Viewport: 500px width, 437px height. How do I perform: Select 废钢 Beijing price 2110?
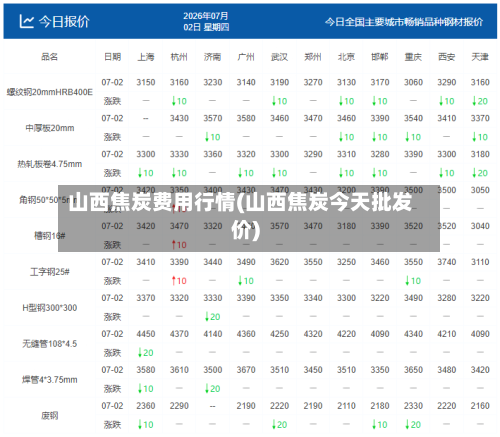tap(346, 406)
